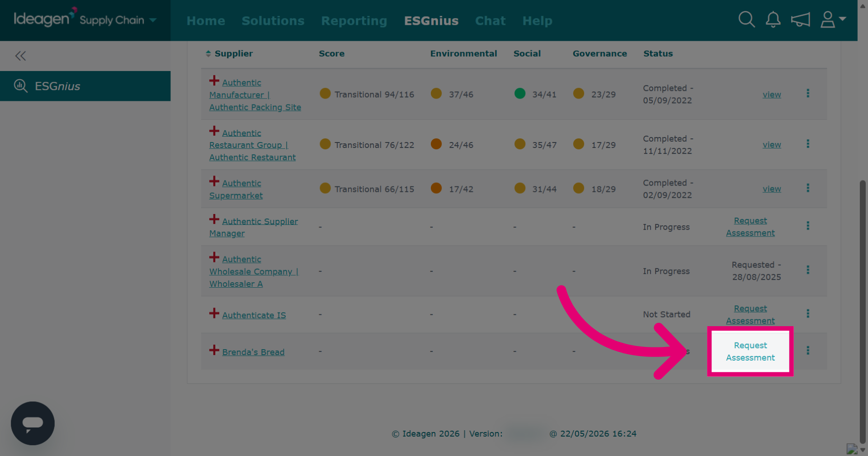Click 'Completed - 05/09/2022' status text
This screenshot has width=868, height=456.
[668, 95]
